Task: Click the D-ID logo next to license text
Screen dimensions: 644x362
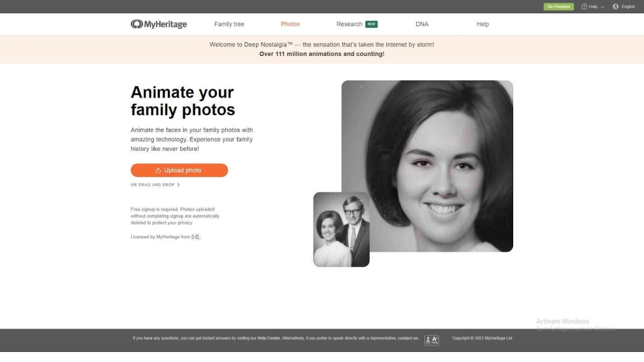Action: click(x=196, y=237)
